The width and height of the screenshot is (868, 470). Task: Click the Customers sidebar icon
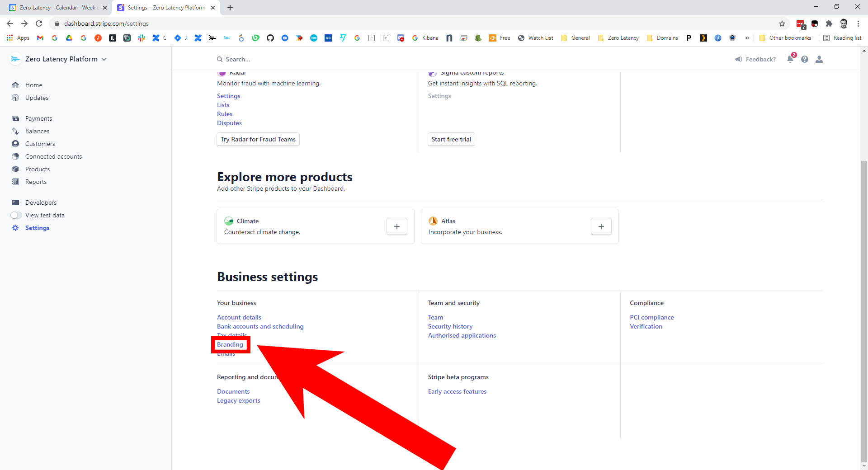click(x=15, y=144)
